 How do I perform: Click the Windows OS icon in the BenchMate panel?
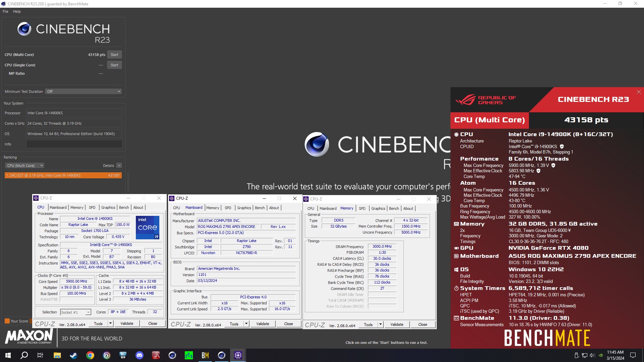coord(456,269)
